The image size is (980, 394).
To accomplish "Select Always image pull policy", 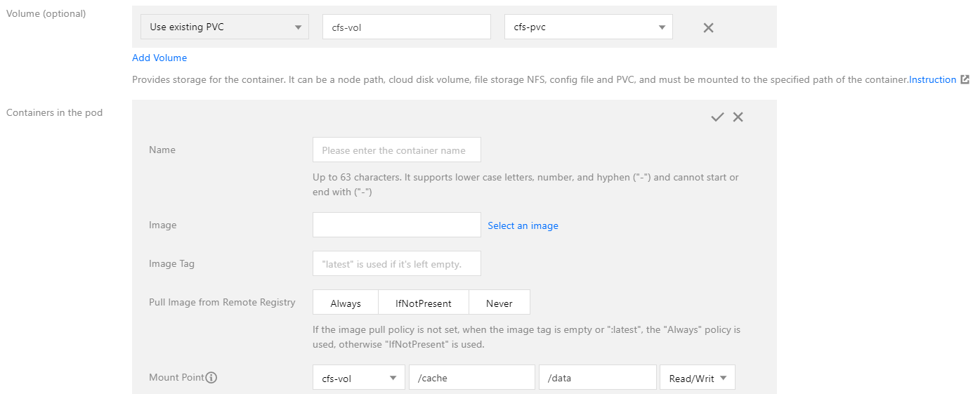I will (x=346, y=303).
